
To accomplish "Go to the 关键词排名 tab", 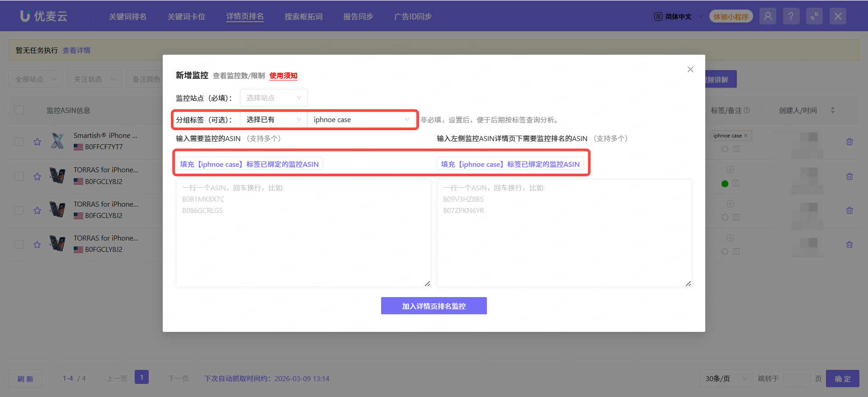I will pos(128,17).
